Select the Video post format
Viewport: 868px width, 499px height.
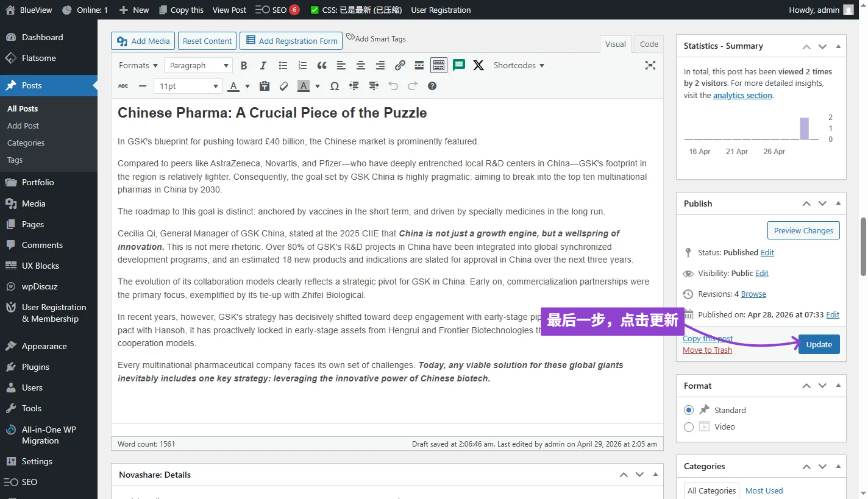pyautogui.click(x=689, y=427)
